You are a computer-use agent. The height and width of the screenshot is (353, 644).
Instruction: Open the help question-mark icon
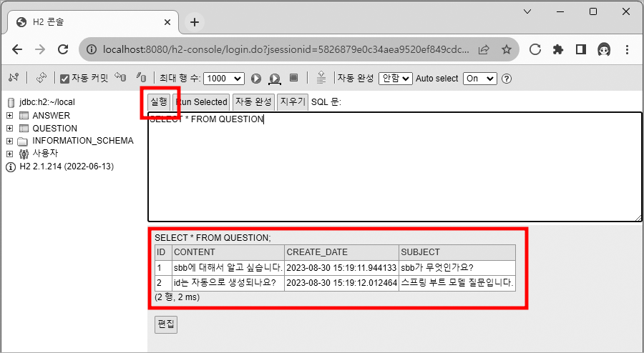(x=507, y=79)
